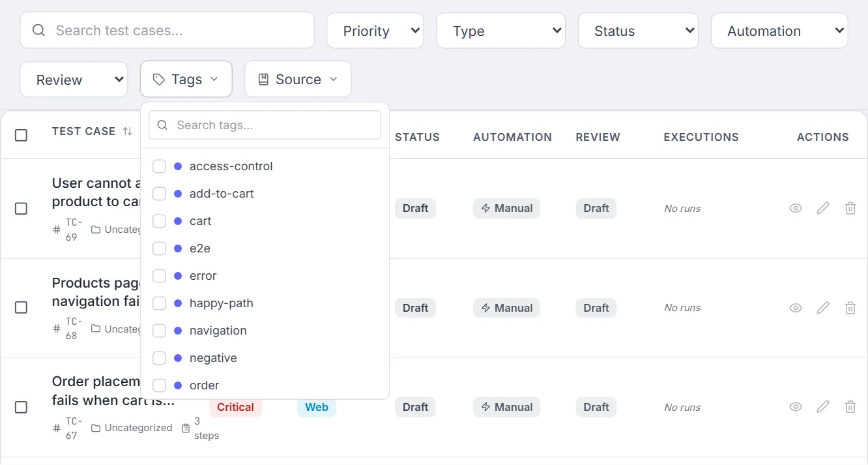Viewport: 868px width, 465px height.
Task: Focus the Search tags field
Action: point(265,125)
